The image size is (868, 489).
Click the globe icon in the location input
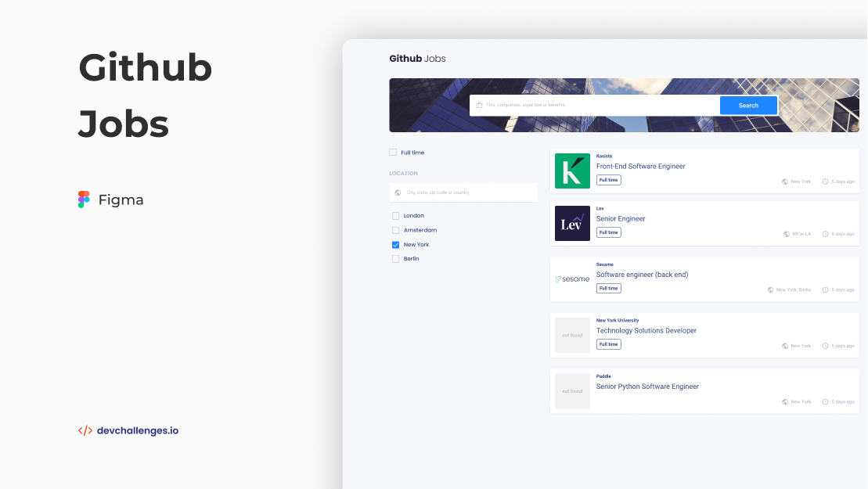pos(398,192)
